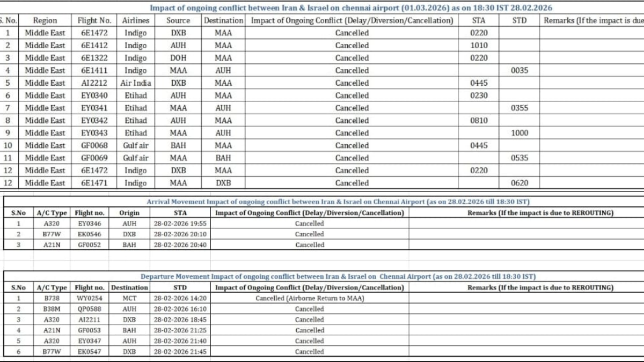The height and width of the screenshot is (362, 644).
Task: Select the Origin column header
Action: pos(129,213)
